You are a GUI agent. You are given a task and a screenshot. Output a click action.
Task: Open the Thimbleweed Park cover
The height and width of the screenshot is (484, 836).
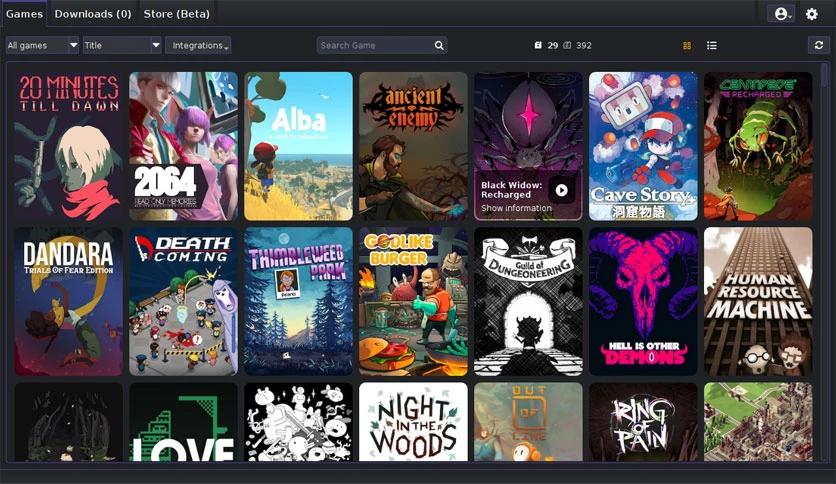point(299,301)
